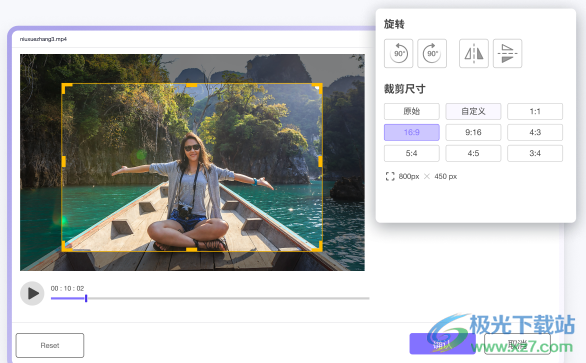The image size is (586, 363).
Task: Choose the 4:5 aspect ratio
Action: click(473, 153)
